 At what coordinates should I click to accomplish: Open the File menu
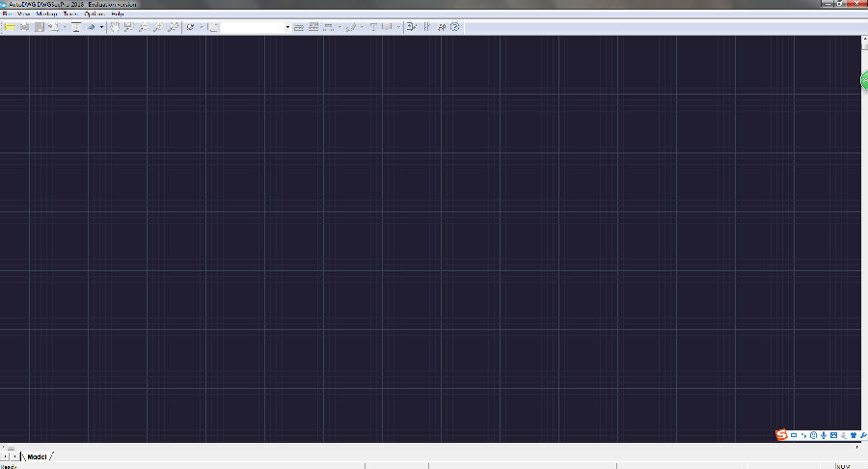tap(7, 14)
